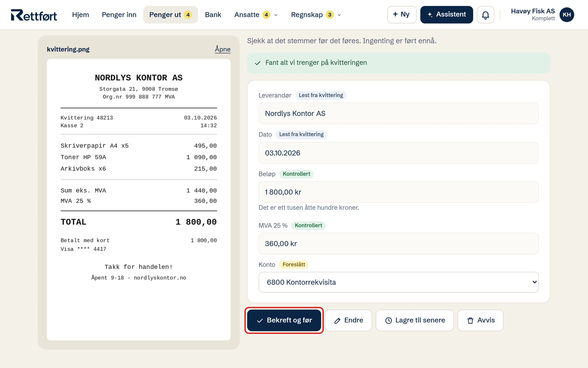Click the Beløp field 1 800,00 kr
This screenshot has height=368, width=588.
coord(398,192)
